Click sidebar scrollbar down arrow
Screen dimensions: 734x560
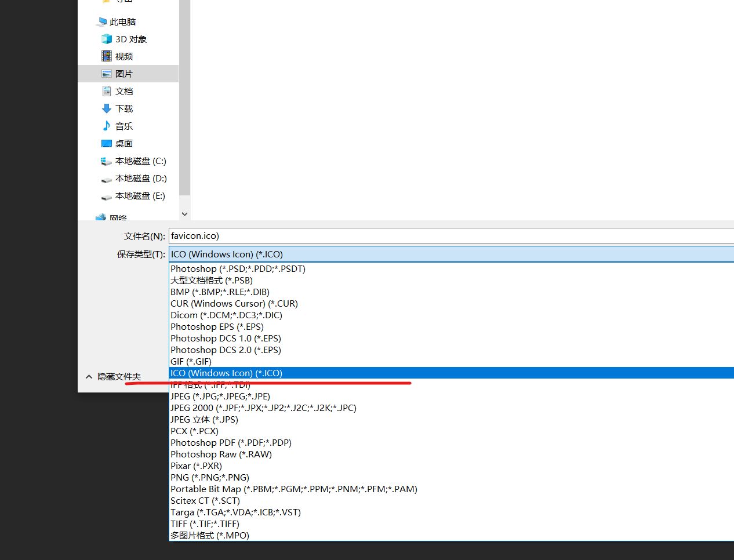[x=184, y=214]
